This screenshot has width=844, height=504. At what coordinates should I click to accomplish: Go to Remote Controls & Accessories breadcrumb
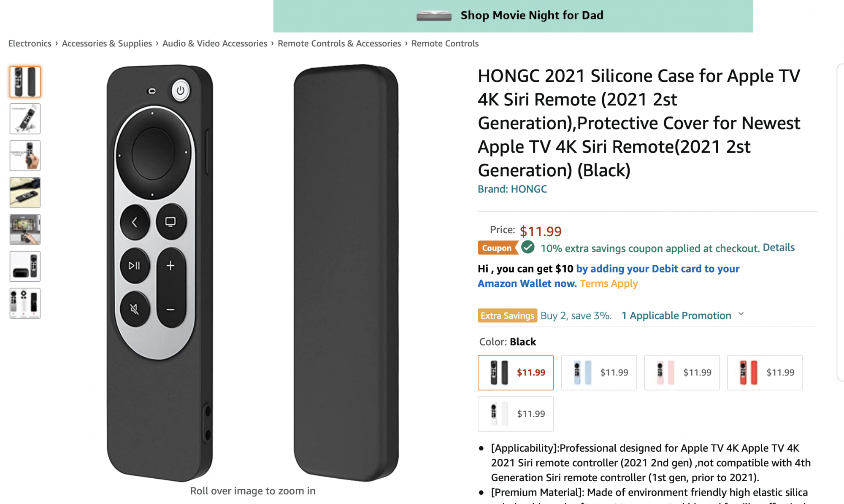tap(339, 43)
